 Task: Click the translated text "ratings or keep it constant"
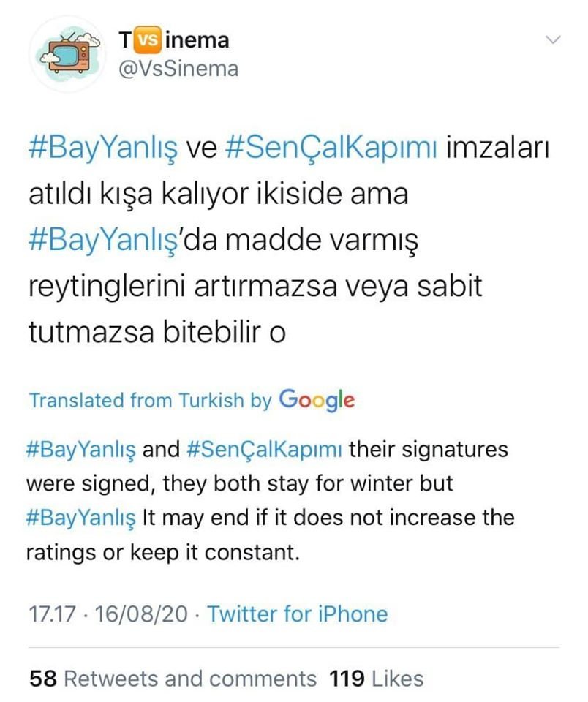click(162, 553)
